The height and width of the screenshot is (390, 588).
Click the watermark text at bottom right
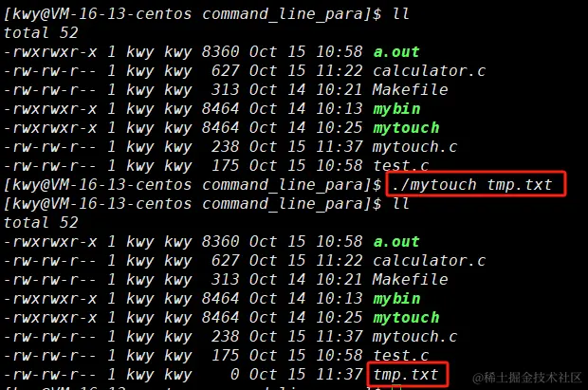(x=527, y=378)
